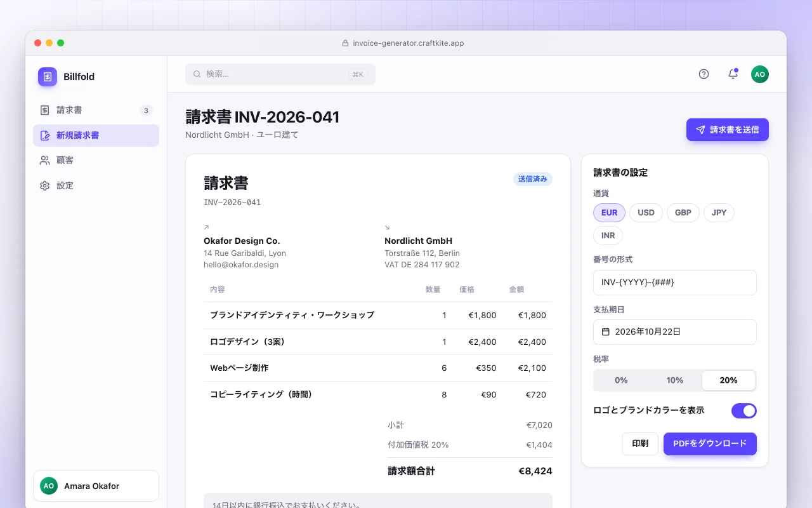Click the lock icon in address bar
The width and height of the screenshot is (812, 508).
tap(345, 43)
